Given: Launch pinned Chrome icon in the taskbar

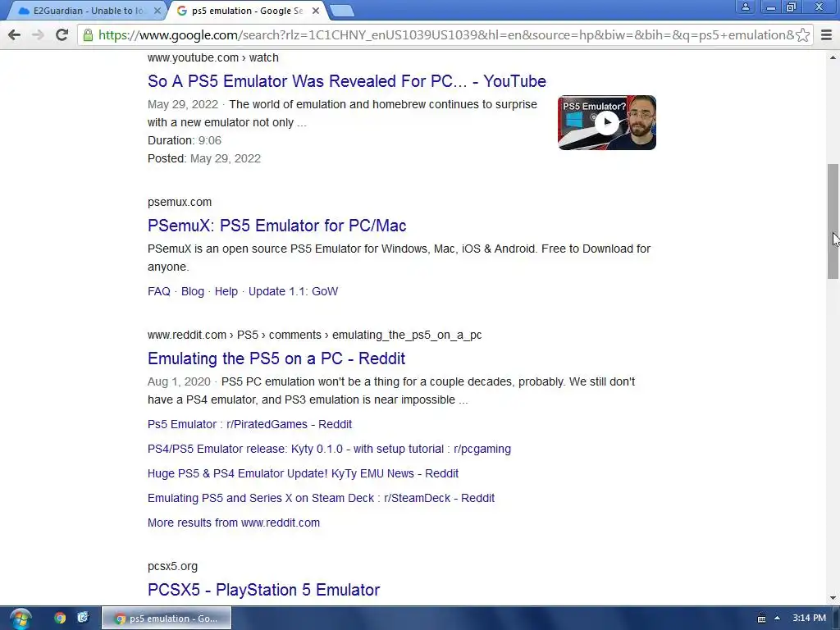Looking at the screenshot, I should 59,619.
